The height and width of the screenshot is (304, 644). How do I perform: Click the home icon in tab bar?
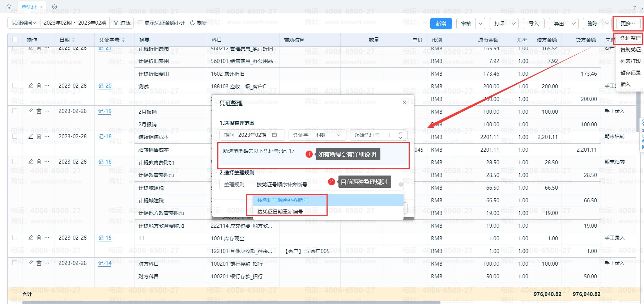[9, 7]
